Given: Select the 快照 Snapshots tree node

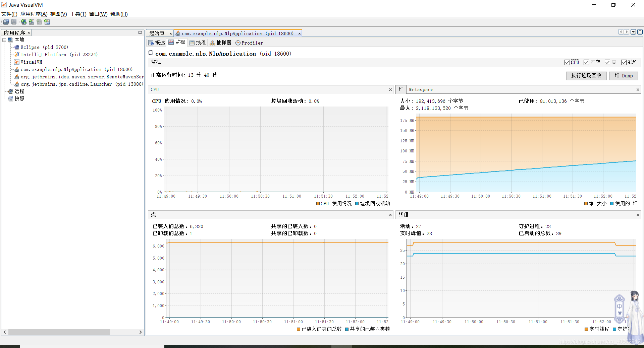Looking at the screenshot, I should pos(19,98).
